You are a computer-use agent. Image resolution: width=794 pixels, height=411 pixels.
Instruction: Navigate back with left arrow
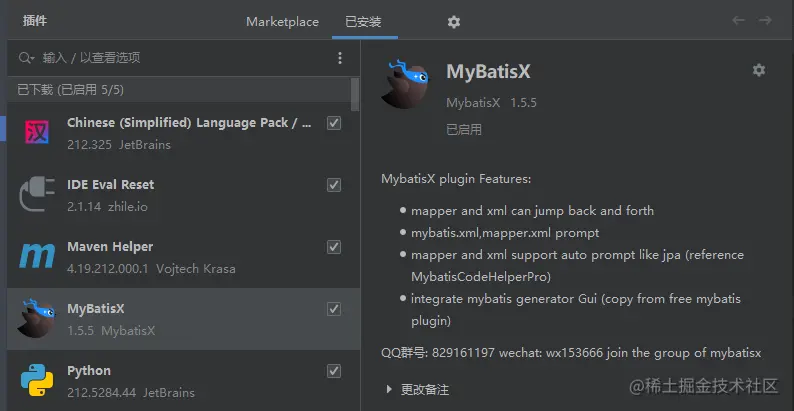738,21
